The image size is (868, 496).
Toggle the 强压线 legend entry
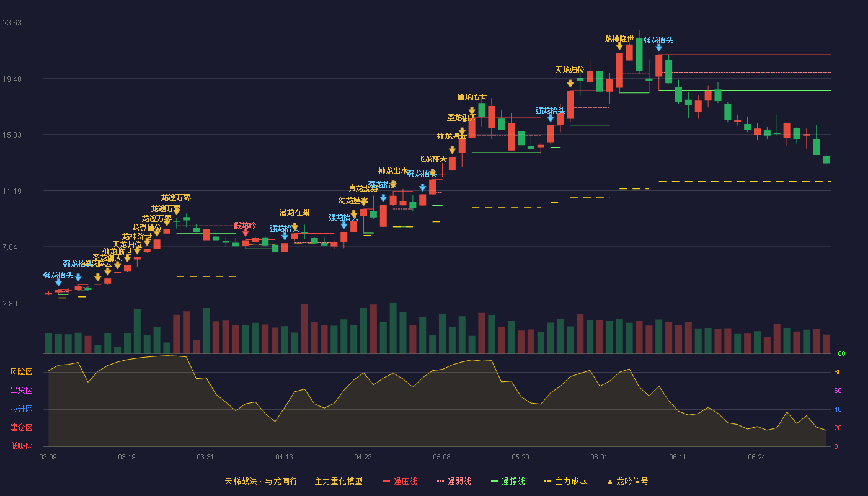(x=400, y=482)
